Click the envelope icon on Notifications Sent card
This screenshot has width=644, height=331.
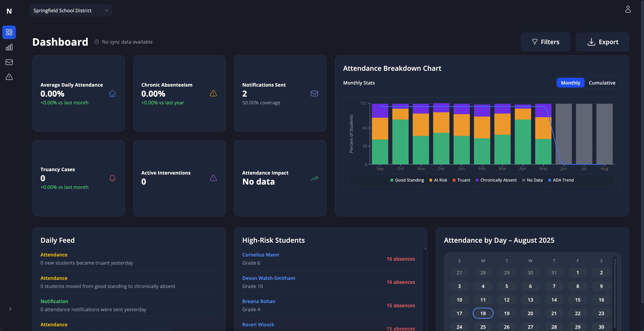tap(314, 94)
